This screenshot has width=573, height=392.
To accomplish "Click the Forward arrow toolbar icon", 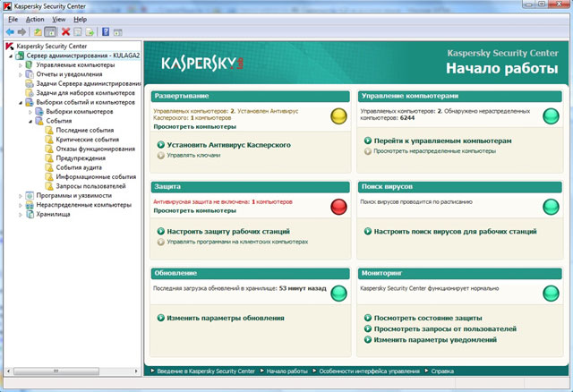I will pyautogui.click(x=21, y=32).
